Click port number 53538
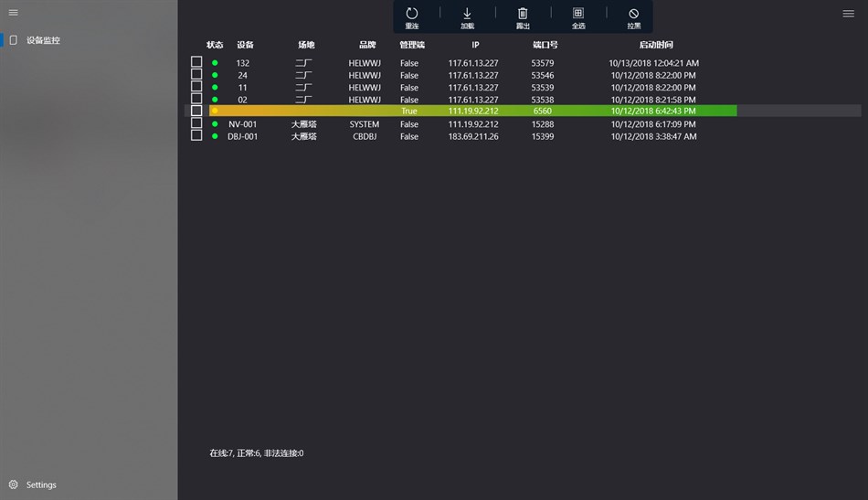Image resolution: width=868 pixels, height=500 pixels. (543, 100)
